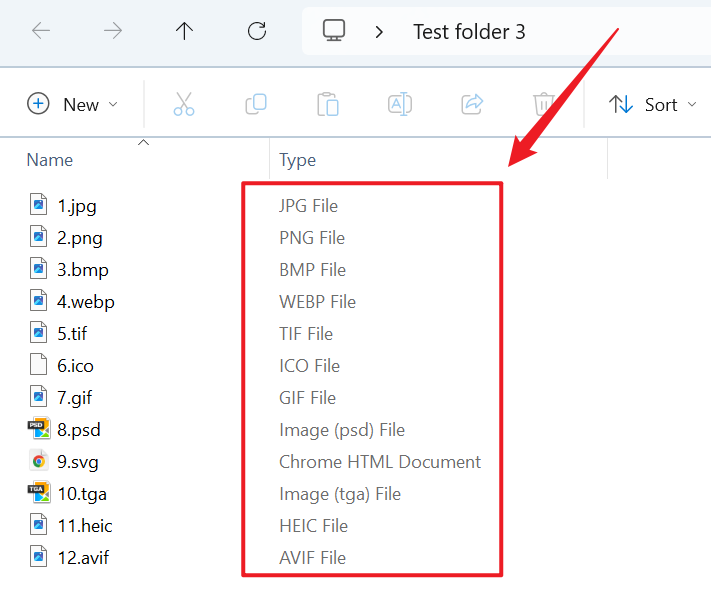
Task: Click the image icon of 5.tif
Action: 39,332
